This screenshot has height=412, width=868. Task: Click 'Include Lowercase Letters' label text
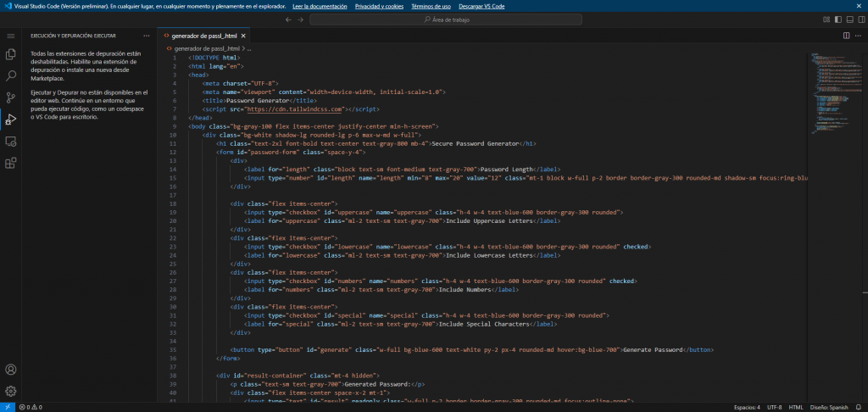coord(490,255)
